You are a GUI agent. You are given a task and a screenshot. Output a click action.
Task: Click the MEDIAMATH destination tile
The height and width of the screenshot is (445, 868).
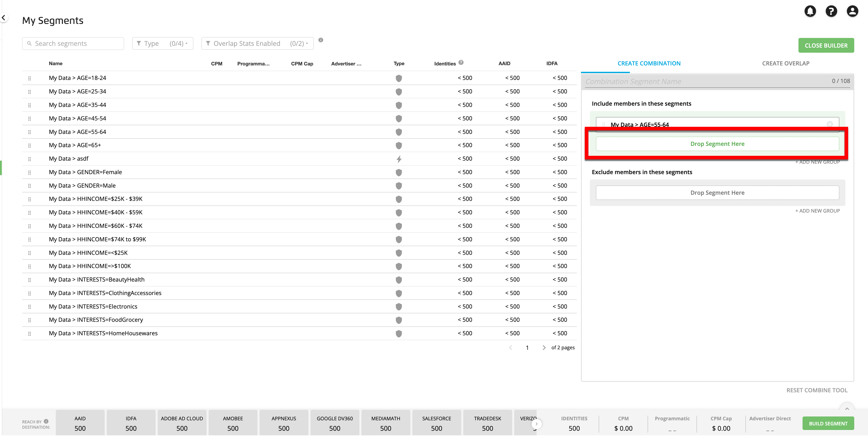(x=385, y=423)
